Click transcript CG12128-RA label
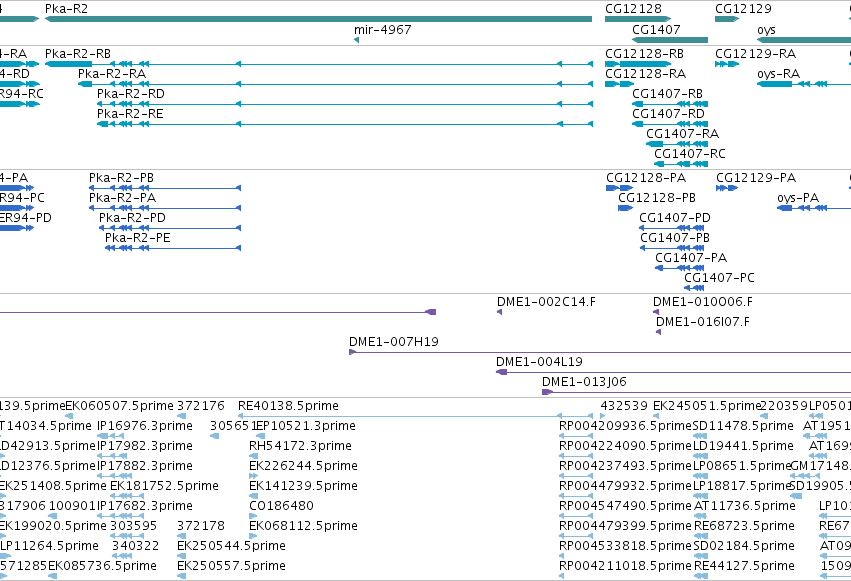 (645, 74)
